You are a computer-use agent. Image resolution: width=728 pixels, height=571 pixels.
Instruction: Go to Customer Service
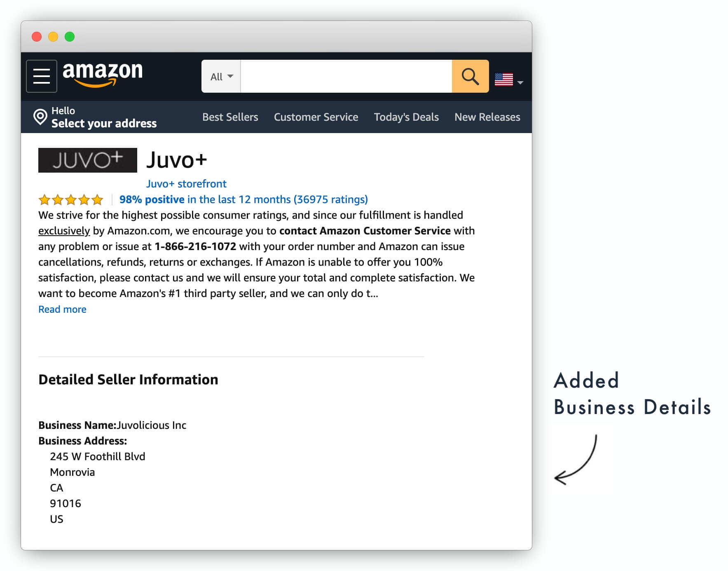click(x=316, y=117)
